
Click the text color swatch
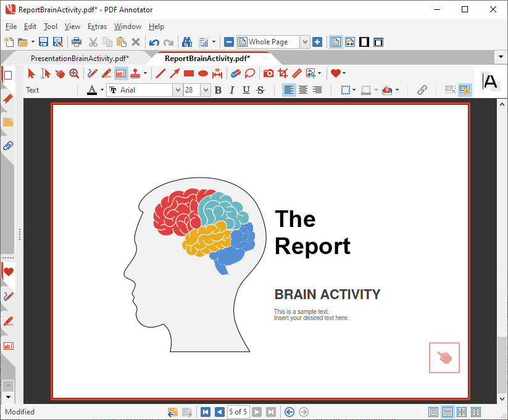pos(92,90)
